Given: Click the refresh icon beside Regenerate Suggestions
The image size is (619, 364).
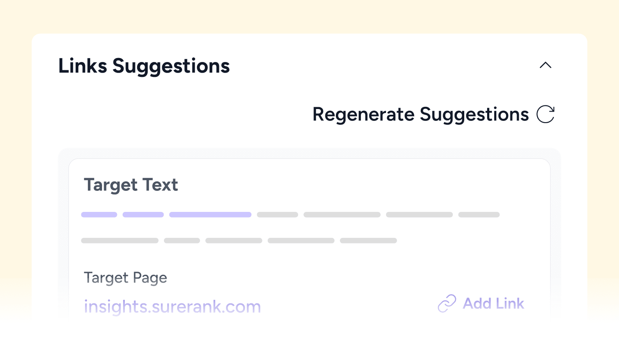Looking at the screenshot, I should coord(545,114).
